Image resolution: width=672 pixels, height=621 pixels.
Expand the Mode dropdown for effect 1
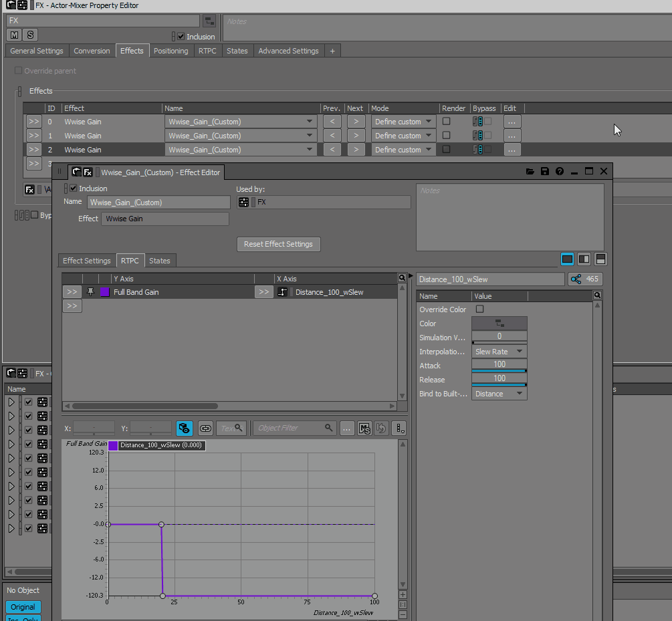[403, 136]
